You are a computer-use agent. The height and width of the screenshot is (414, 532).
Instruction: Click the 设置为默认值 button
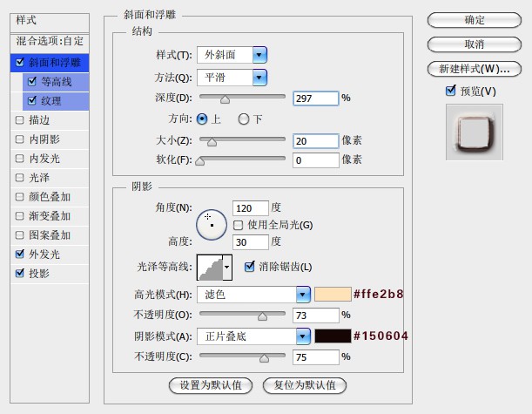tap(211, 385)
